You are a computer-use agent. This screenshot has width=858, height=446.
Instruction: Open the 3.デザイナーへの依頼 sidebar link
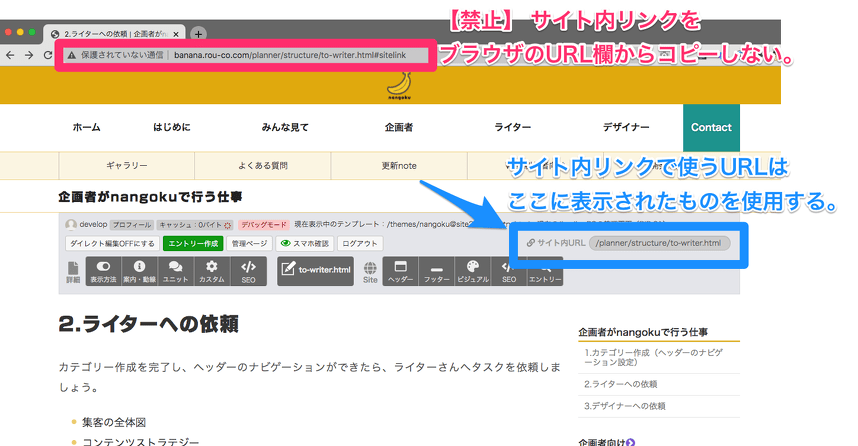(625, 406)
